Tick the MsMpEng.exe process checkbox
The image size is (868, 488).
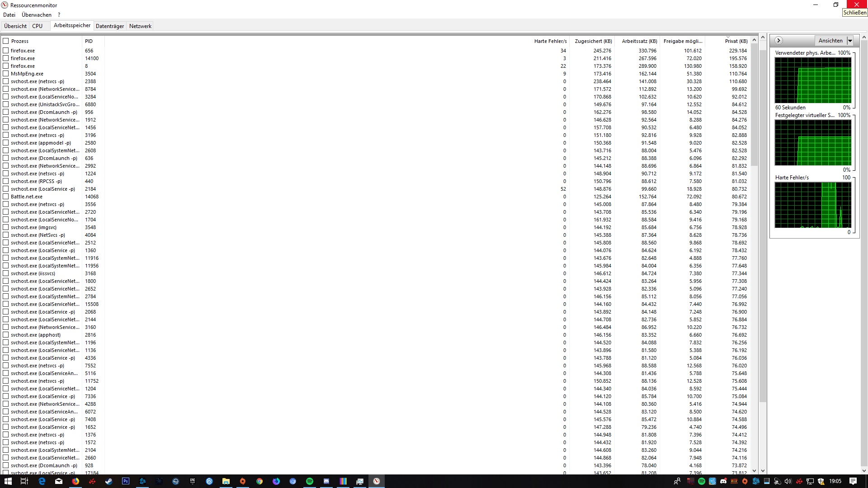pos(6,74)
